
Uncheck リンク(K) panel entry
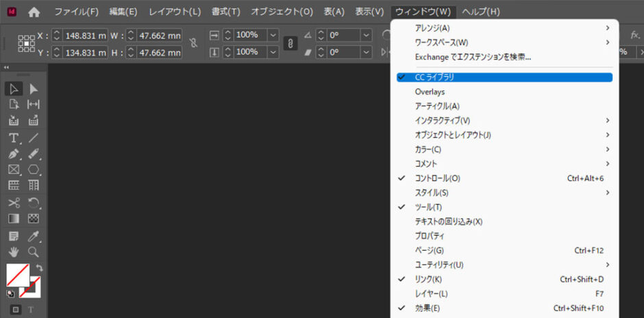click(504, 280)
